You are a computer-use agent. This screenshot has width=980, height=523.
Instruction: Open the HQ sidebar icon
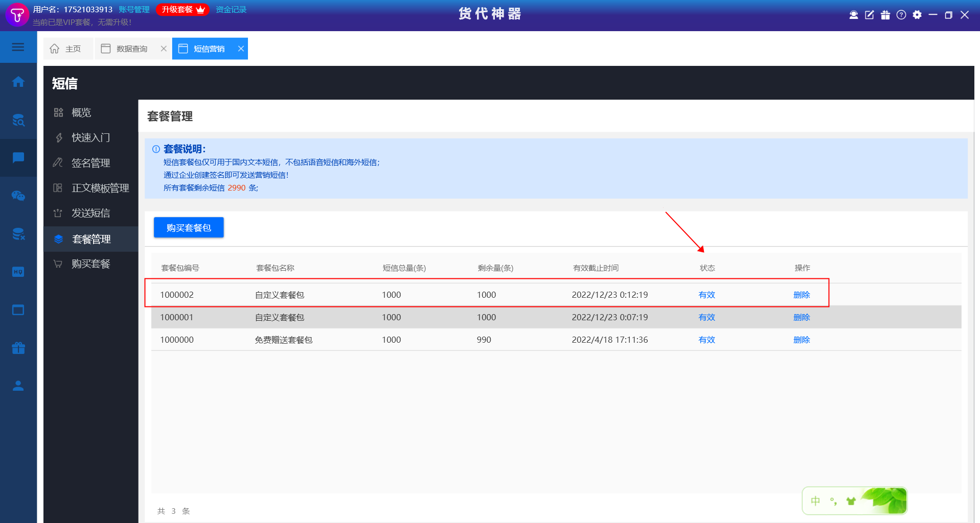[x=18, y=272]
